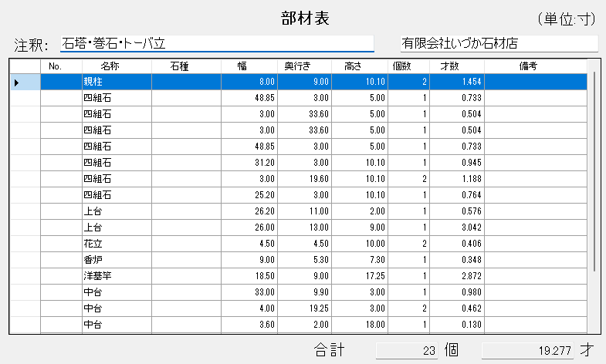Image resolution: width=606 pixels, height=364 pixels.
Task: Click the depth cell 9.90
Action: (x=305, y=292)
